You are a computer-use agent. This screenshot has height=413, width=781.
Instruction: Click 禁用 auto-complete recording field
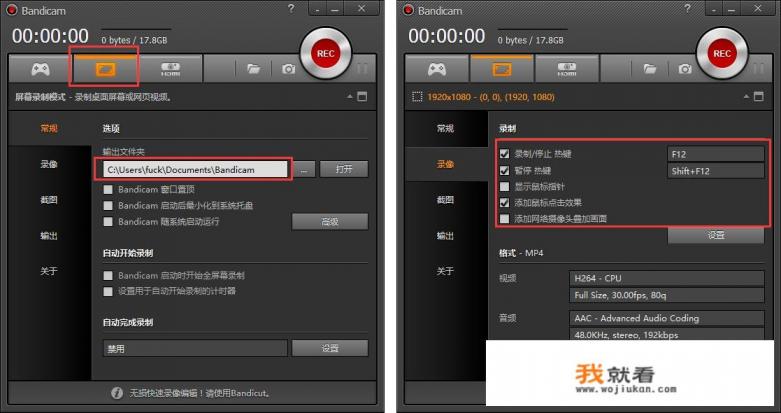coord(195,348)
